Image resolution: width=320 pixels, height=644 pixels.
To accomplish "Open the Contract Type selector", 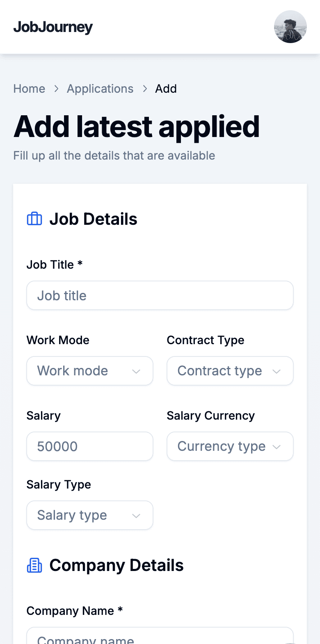I will coord(230,371).
